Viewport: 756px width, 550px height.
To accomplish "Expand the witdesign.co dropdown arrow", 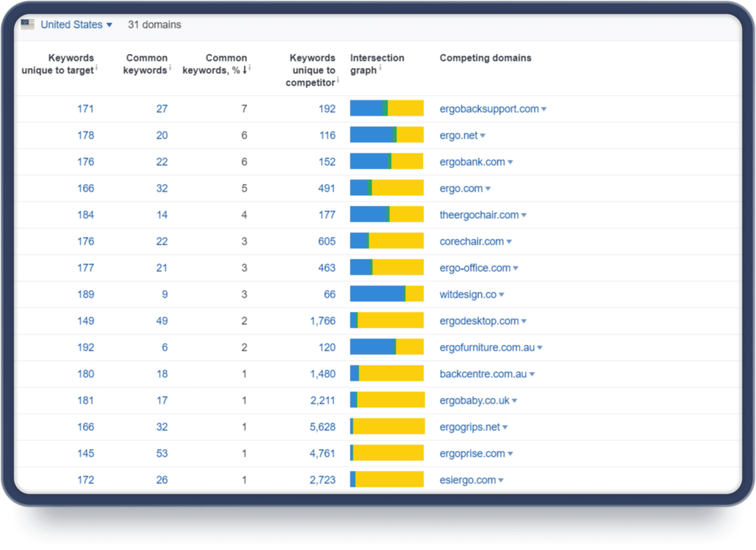I will [x=501, y=295].
